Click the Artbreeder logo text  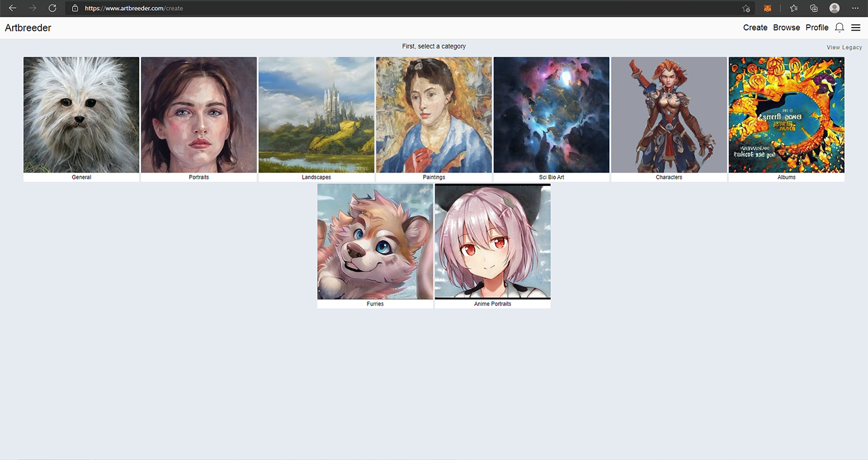(28, 28)
